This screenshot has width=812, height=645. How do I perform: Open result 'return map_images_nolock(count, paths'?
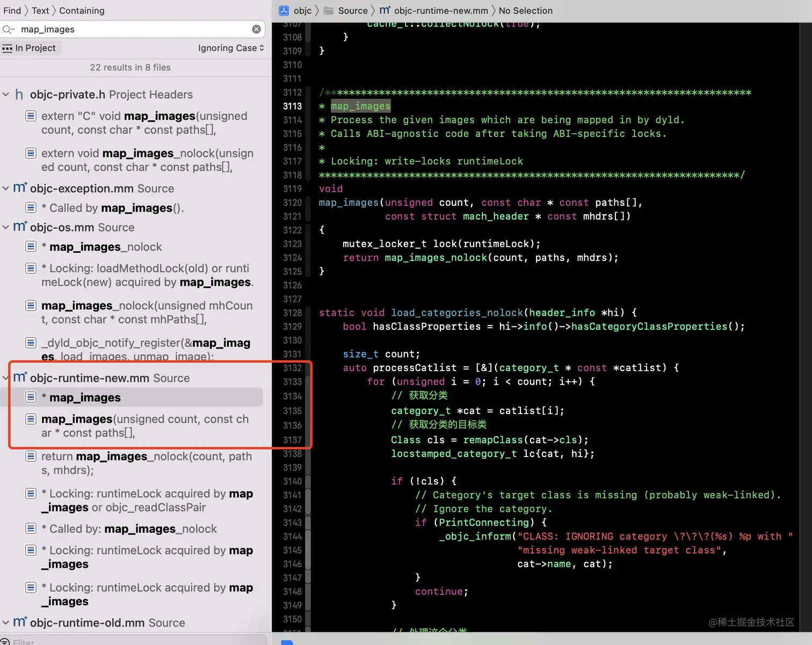[x=147, y=463]
